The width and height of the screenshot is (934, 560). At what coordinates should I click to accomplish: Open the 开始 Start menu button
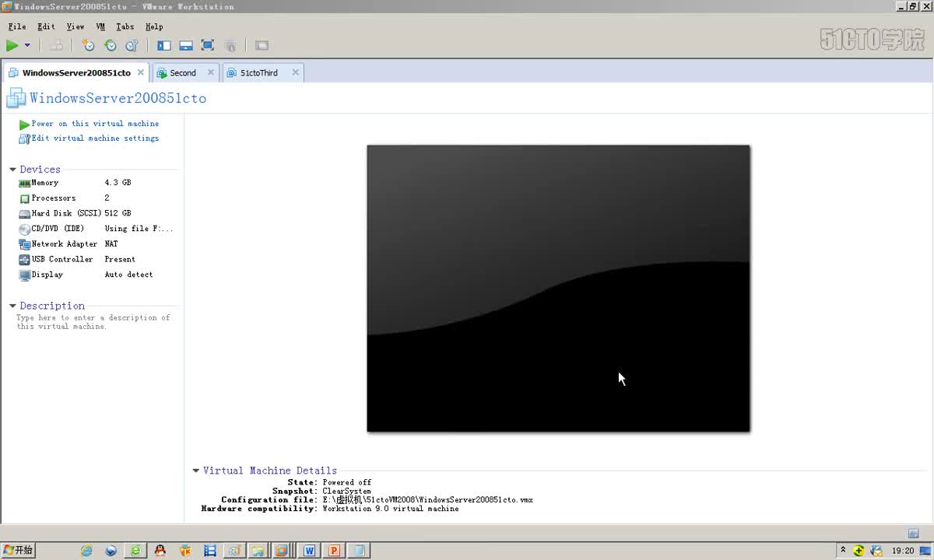(x=18, y=551)
